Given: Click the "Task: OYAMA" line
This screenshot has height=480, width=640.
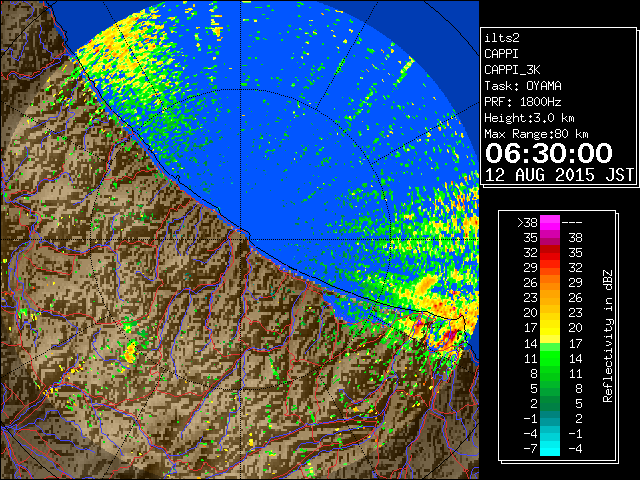Looking at the screenshot, I should click(x=522, y=86).
